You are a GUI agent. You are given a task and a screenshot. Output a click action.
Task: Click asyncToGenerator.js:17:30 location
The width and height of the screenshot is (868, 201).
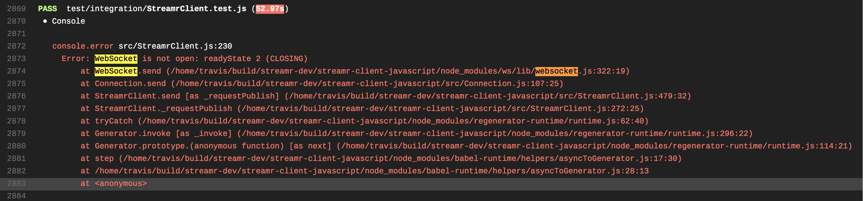[618, 158]
